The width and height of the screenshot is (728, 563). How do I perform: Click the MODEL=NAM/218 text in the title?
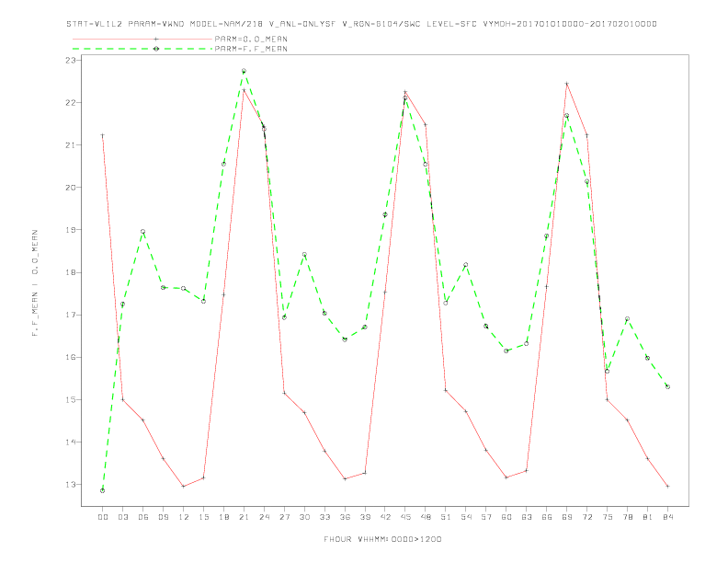pos(226,24)
